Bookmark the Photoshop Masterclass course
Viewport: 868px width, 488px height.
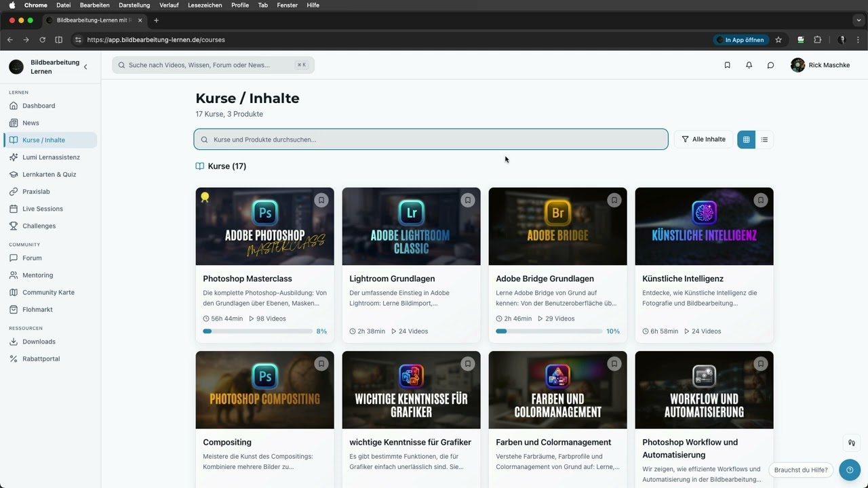tap(321, 200)
